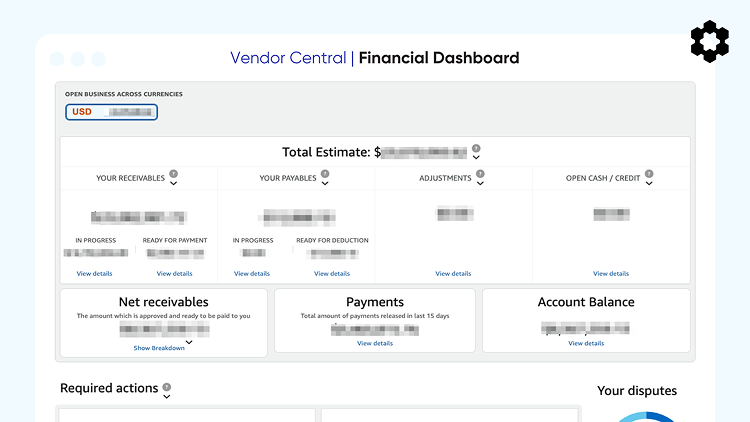The height and width of the screenshot is (422, 750).
Task: View details for Ready for Payment
Action: pyautogui.click(x=174, y=274)
